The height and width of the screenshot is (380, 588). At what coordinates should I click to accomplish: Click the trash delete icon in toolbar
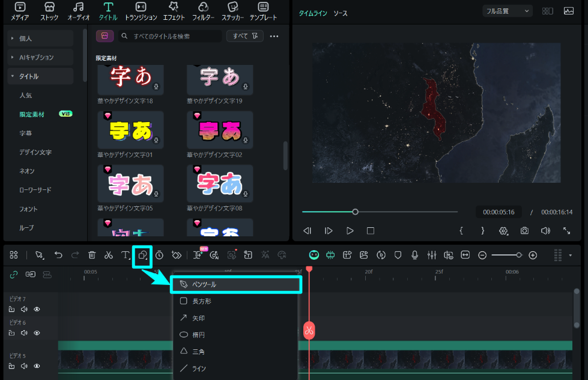[92, 255]
